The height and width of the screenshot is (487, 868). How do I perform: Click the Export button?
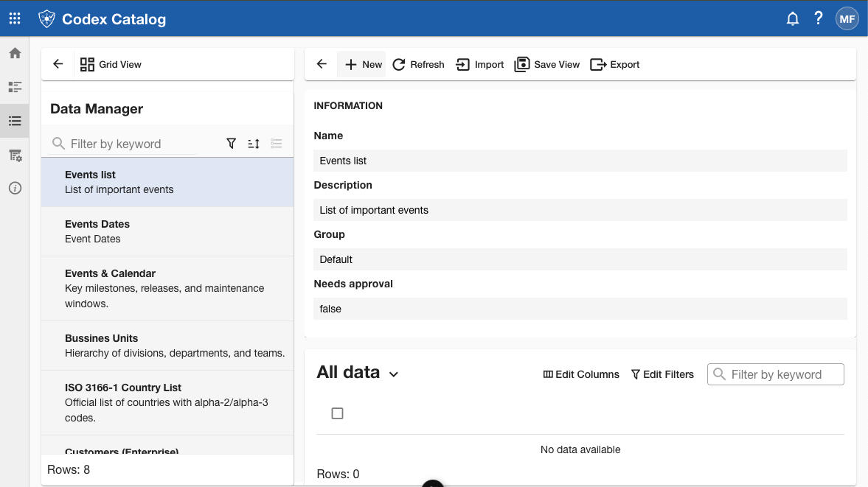[614, 65]
